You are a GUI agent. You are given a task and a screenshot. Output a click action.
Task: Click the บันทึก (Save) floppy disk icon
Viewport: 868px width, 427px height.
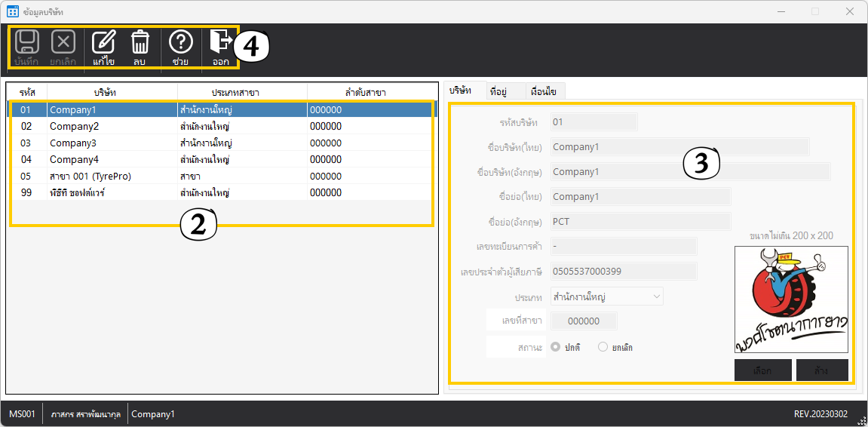click(27, 42)
